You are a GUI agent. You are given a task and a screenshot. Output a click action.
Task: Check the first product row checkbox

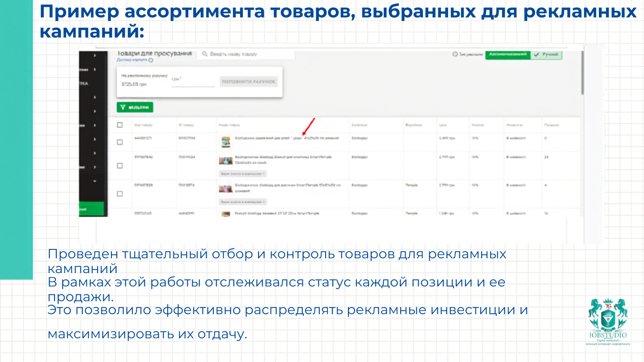coord(119,142)
